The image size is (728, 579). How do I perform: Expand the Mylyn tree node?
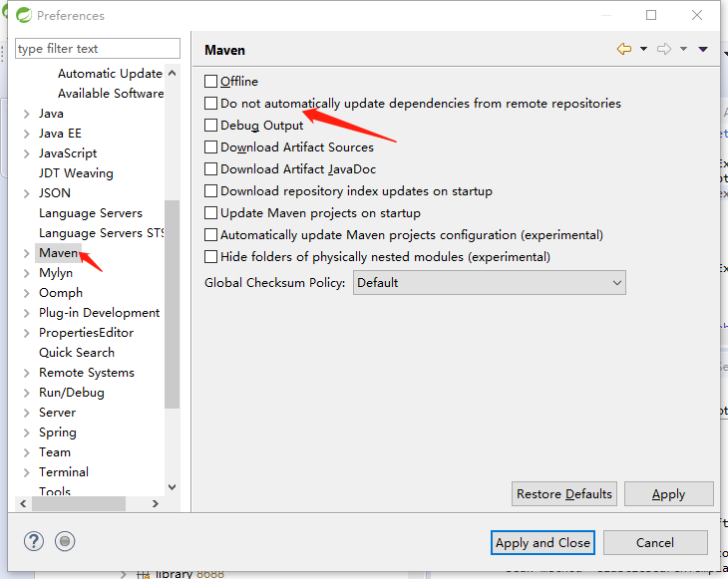pyautogui.click(x=27, y=273)
